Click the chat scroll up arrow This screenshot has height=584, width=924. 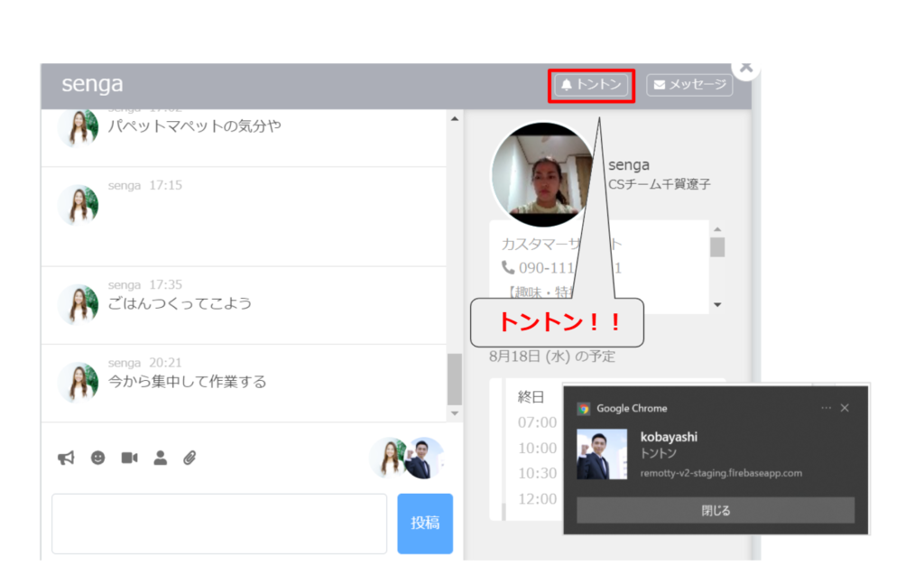coord(455,119)
